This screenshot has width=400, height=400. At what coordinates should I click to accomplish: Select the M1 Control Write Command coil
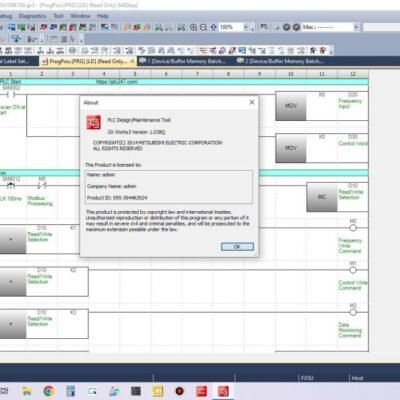pyautogui.click(x=353, y=270)
